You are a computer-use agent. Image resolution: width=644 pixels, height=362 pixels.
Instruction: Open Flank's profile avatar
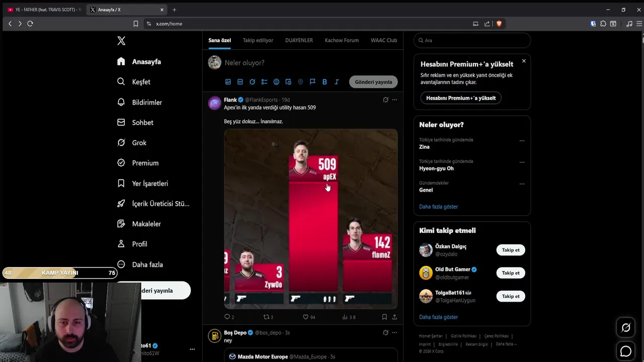[x=215, y=103]
